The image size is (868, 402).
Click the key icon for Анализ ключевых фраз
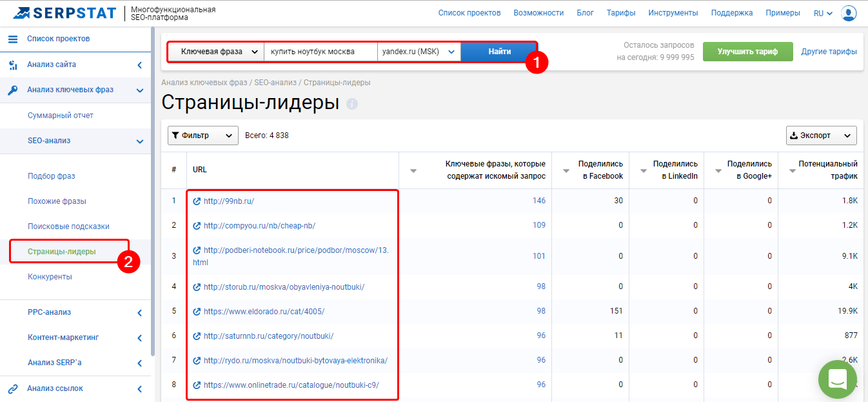(13, 90)
